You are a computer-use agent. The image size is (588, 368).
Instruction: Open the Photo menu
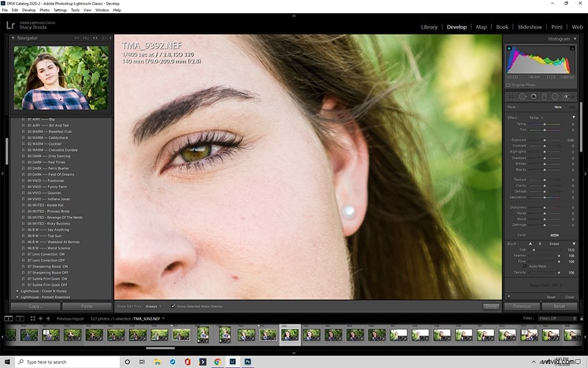(44, 10)
